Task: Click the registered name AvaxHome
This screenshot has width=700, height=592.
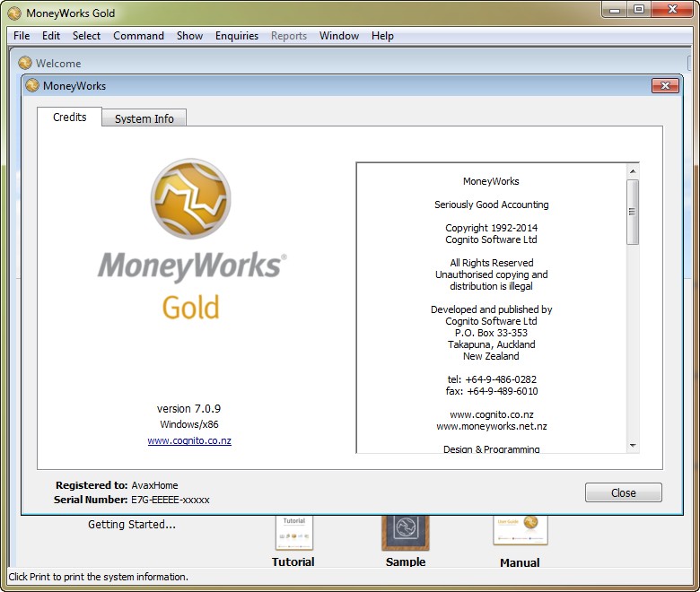Action: (154, 485)
